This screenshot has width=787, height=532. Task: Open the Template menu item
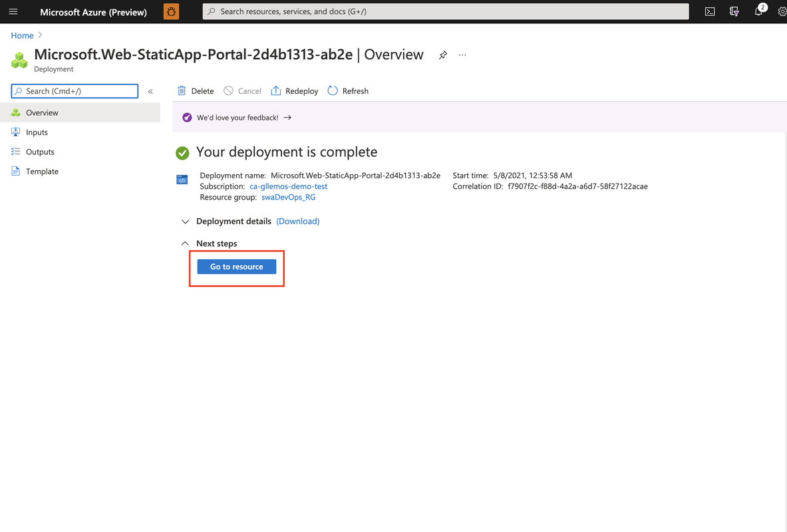coord(80,171)
